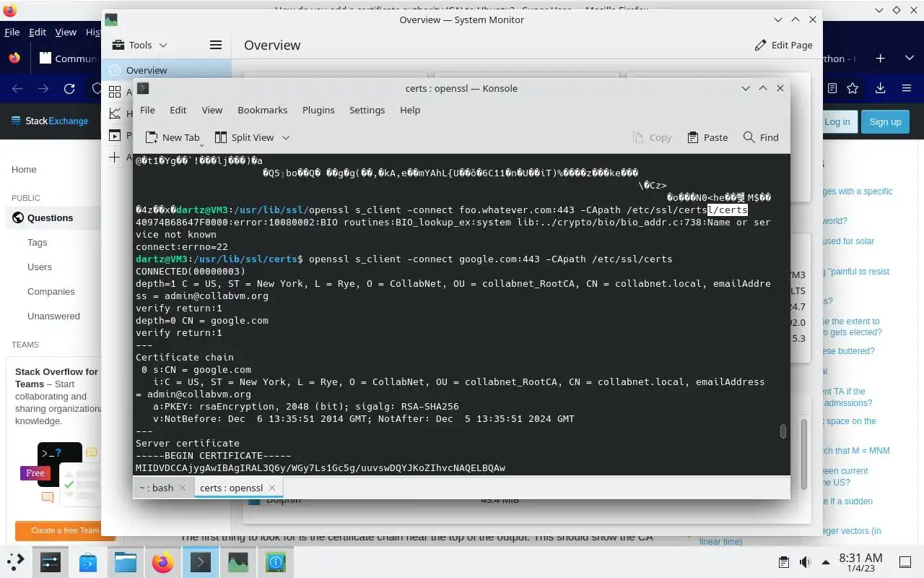Open Firefox File menu
Screen dimensions: 924x578
coord(12,32)
